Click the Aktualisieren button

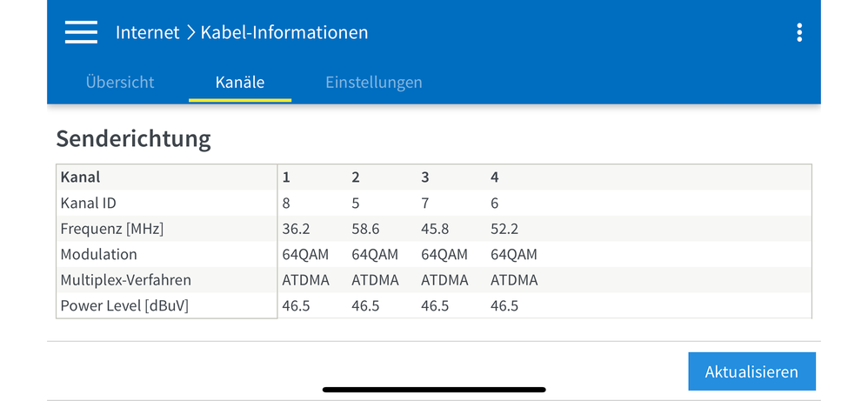pos(751,371)
